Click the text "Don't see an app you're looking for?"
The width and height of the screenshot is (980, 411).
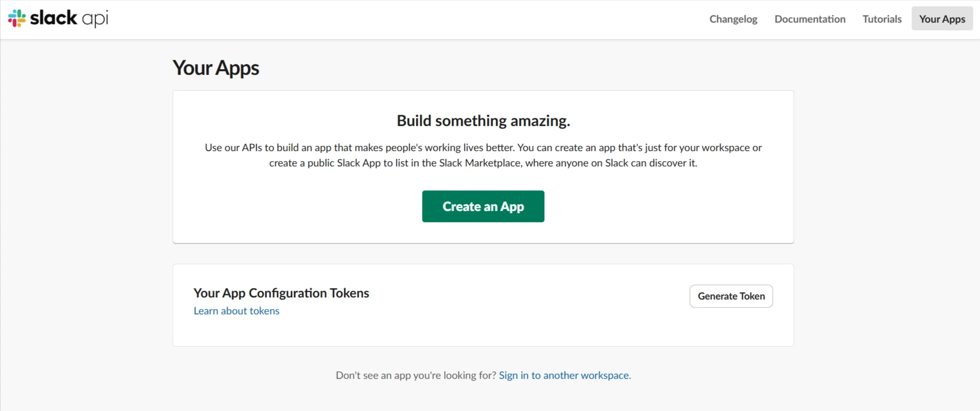pyautogui.click(x=416, y=375)
